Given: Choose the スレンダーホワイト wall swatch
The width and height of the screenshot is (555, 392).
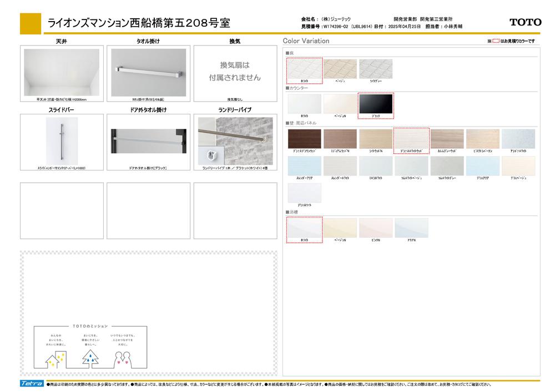Looking at the screenshot, I should [340, 165].
